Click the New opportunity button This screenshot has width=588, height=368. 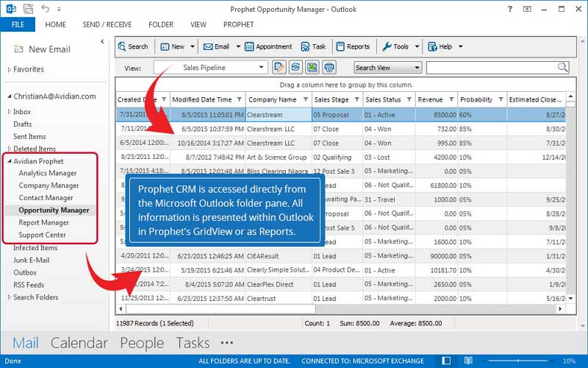point(173,46)
